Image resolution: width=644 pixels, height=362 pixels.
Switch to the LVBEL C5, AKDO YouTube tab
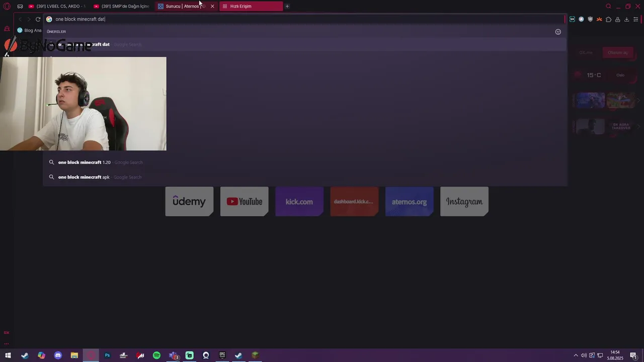[x=58, y=6]
